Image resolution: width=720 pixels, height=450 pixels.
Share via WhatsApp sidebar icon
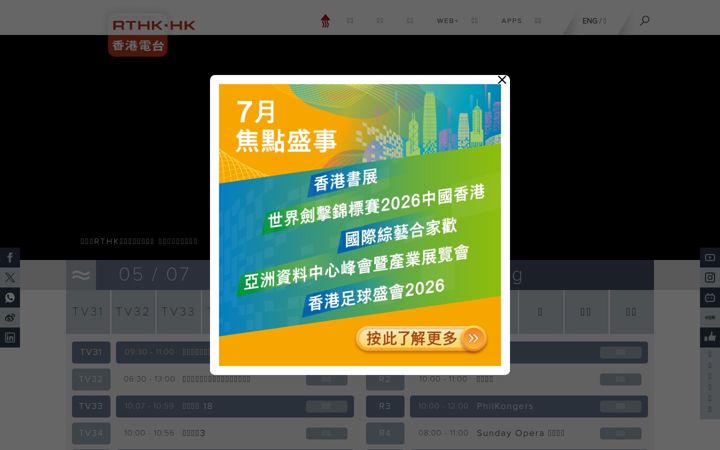(10, 298)
